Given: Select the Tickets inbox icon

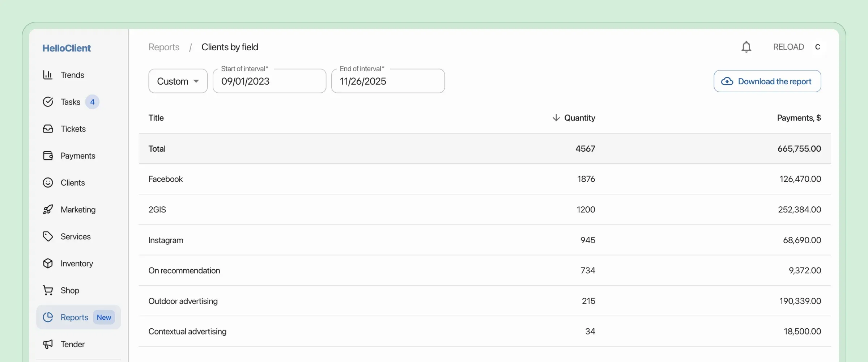Looking at the screenshot, I should 48,129.
